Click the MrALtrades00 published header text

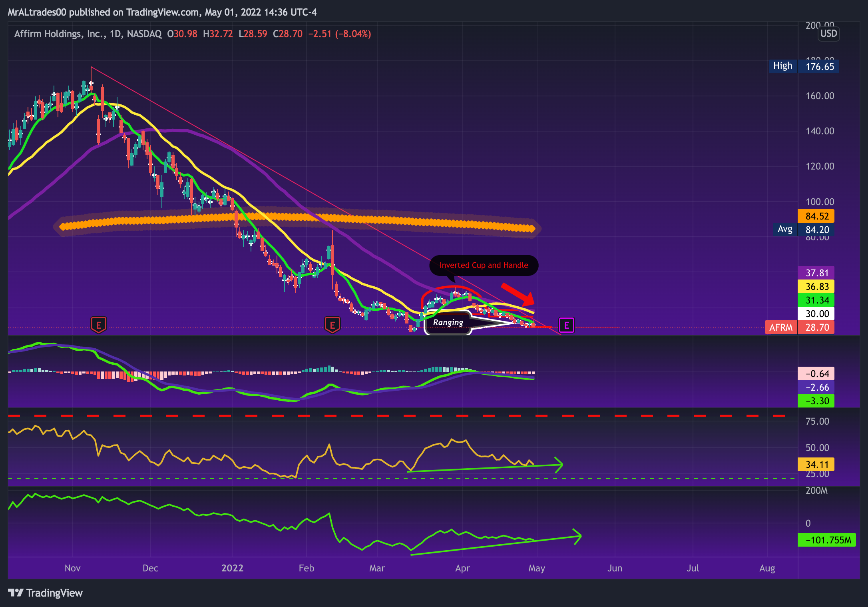[162, 12]
